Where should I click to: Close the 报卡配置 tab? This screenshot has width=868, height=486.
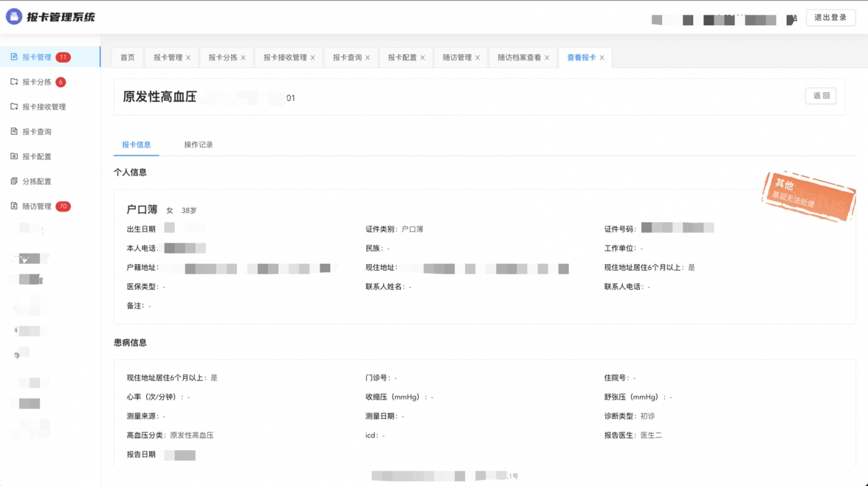422,58
